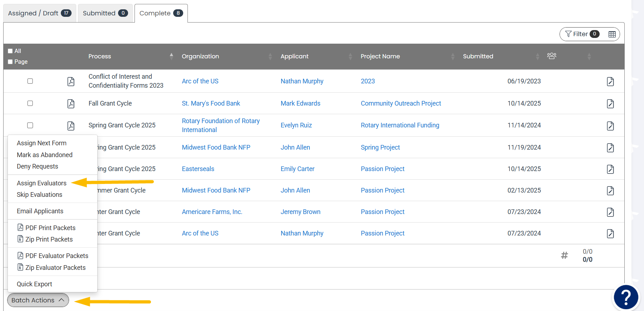The image size is (644, 311).
Task: Choose PDF Evaluator Packets
Action: coord(53,256)
